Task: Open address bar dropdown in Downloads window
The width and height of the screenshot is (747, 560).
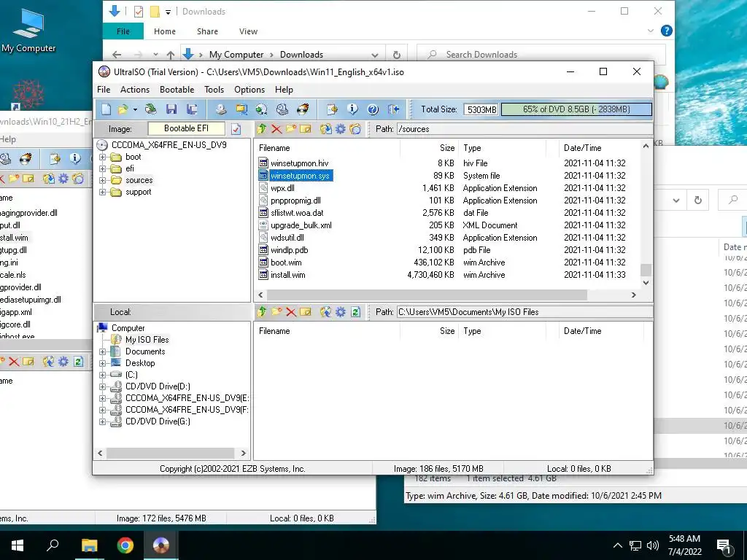Action: (x=375, y=55)
